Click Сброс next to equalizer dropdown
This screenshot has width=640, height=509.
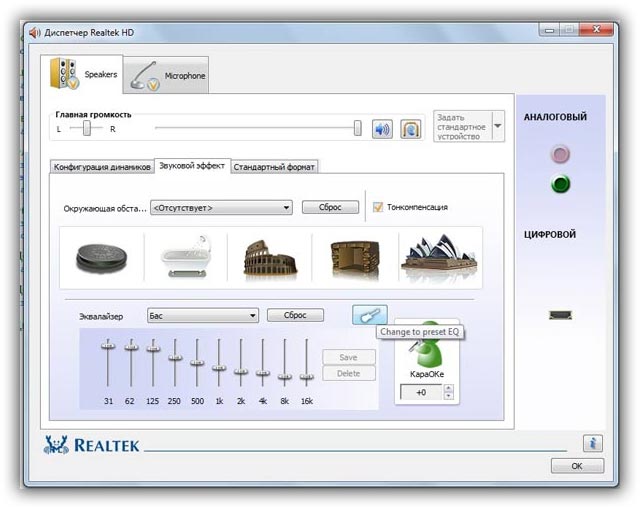click(x=295, y=315)
